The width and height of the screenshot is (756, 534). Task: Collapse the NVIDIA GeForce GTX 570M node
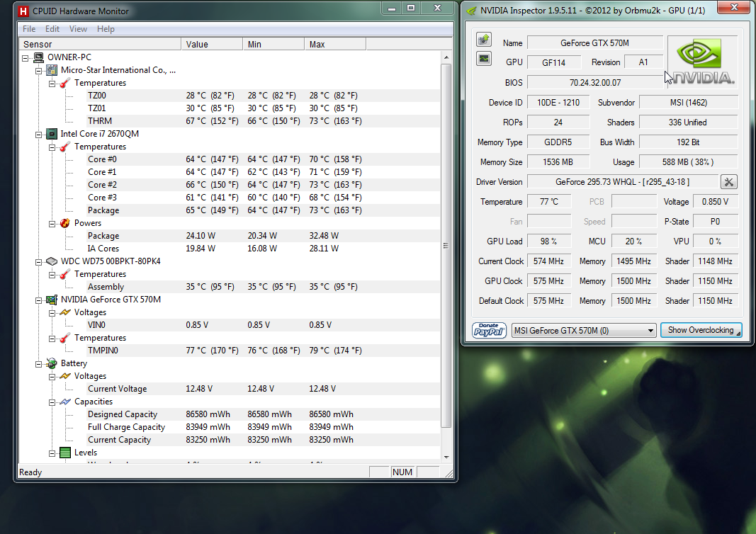coord(38,300)
